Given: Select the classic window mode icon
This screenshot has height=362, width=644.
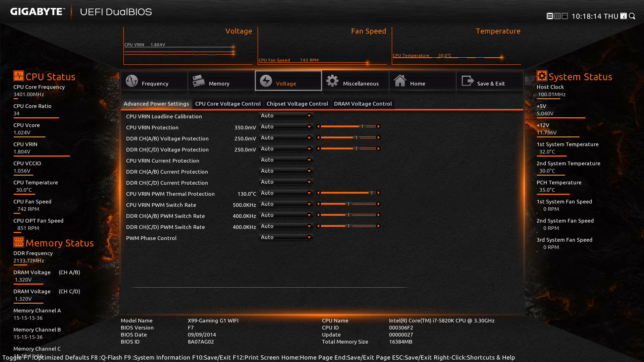Looking at the screenshot, I should [x=565, y=16].
